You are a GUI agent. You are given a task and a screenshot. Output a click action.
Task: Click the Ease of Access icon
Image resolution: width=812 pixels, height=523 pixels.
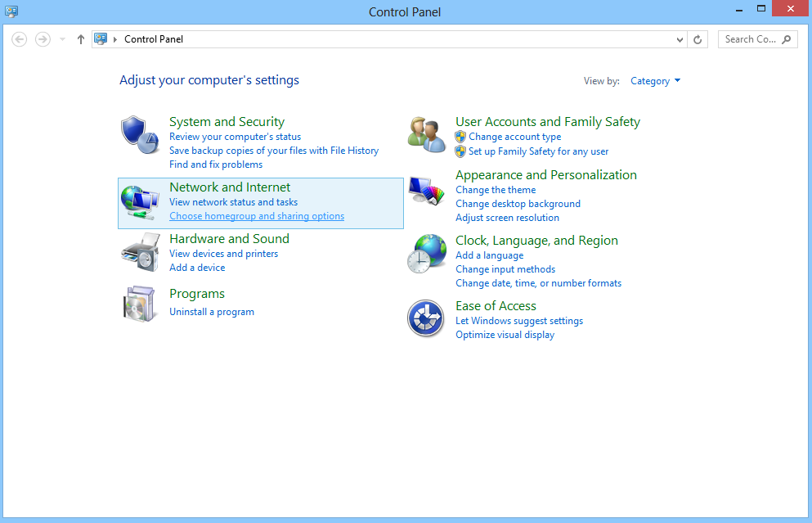coord(425,318)
